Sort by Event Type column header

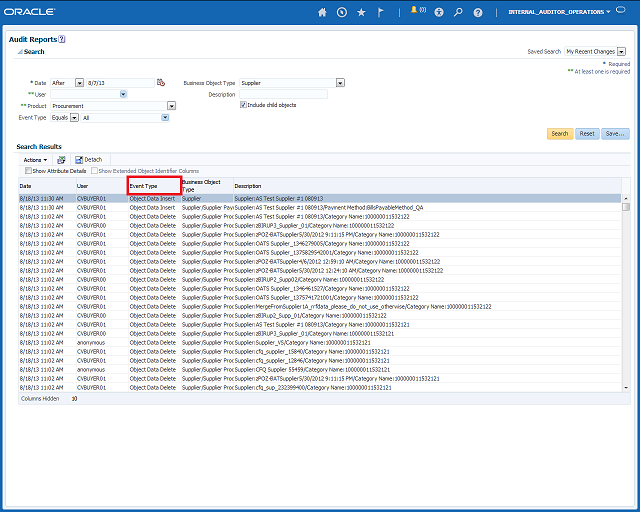[x=154, y=186]
